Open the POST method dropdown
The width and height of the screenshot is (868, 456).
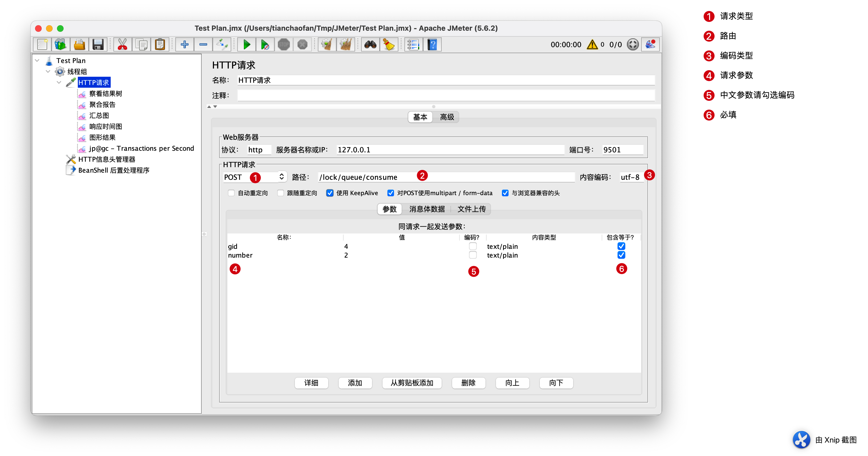(255, 177)
